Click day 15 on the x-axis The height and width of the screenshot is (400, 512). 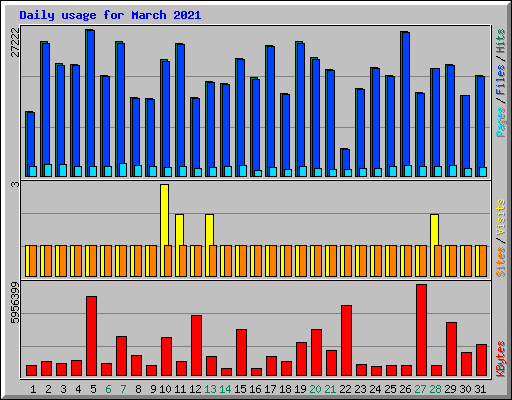[240, 389]
